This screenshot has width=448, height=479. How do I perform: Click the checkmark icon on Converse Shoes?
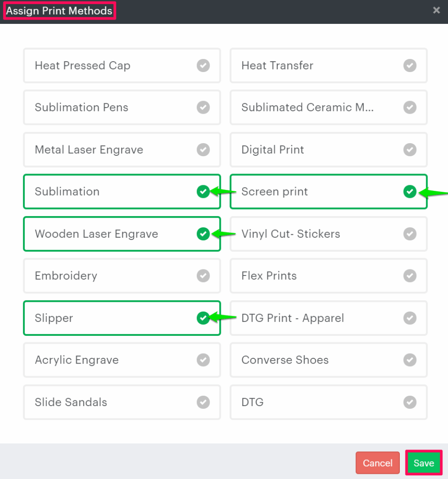click(x=410, y=360)
